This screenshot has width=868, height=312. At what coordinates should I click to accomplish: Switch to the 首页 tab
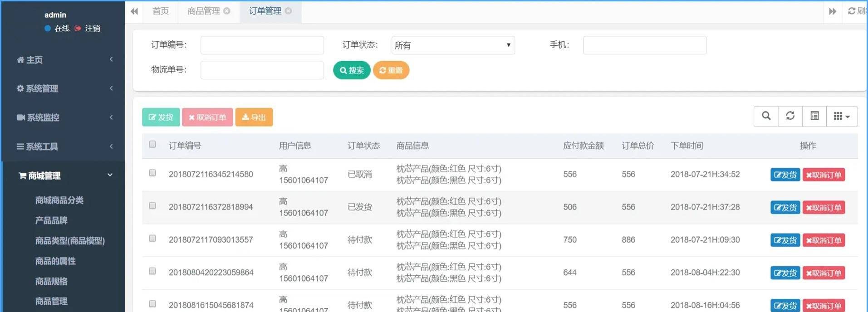[161, 11]
